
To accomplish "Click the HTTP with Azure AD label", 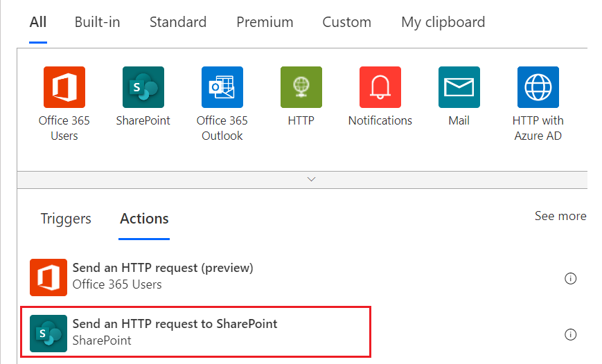I will click(538, 128).
